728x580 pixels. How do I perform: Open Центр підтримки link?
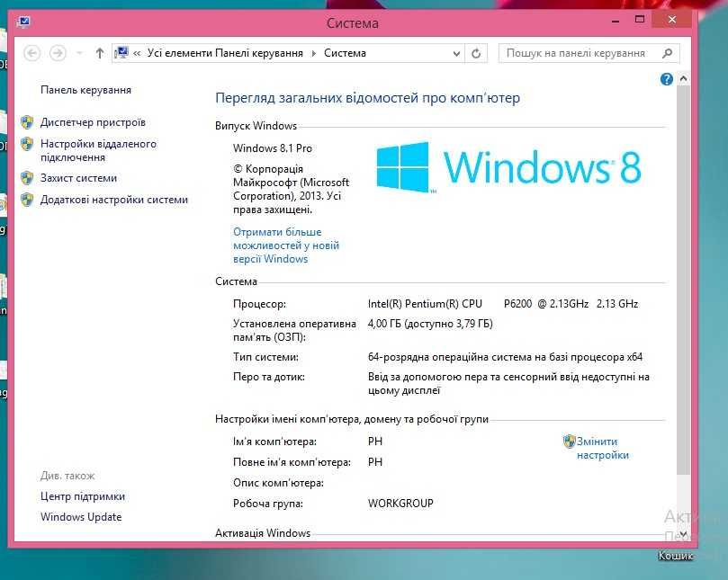[83, 496]
